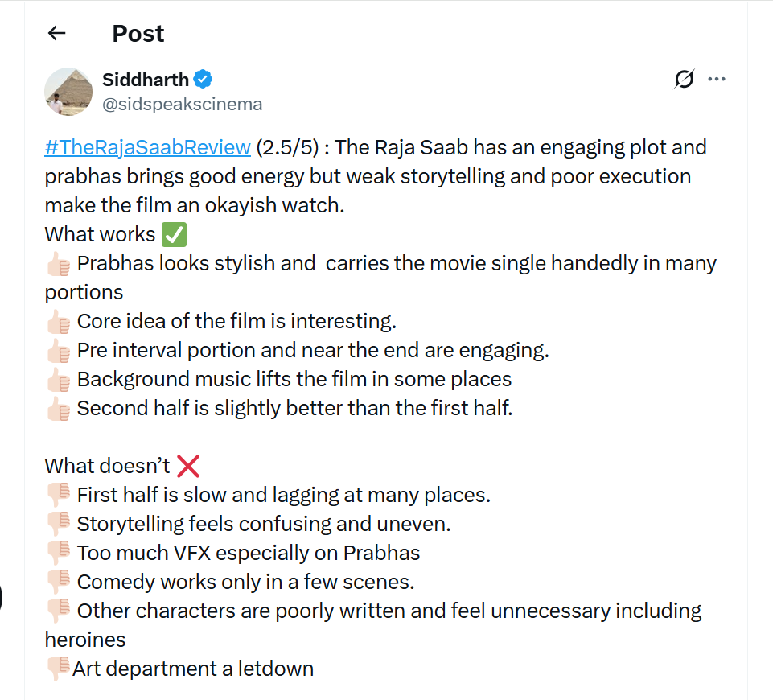
Task: Click Siddharth's blue verified badge
Action: tap(204, 79)
